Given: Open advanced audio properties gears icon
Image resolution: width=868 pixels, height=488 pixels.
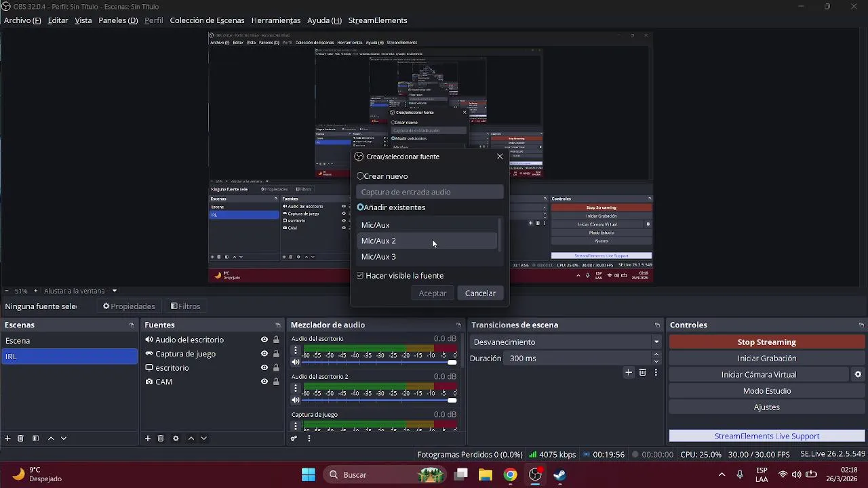Looking at the screenshot, I should pos(294,439).
